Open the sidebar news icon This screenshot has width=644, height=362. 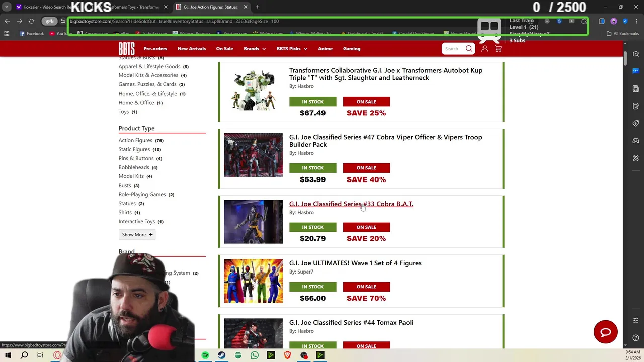click(x=636, y=88)
